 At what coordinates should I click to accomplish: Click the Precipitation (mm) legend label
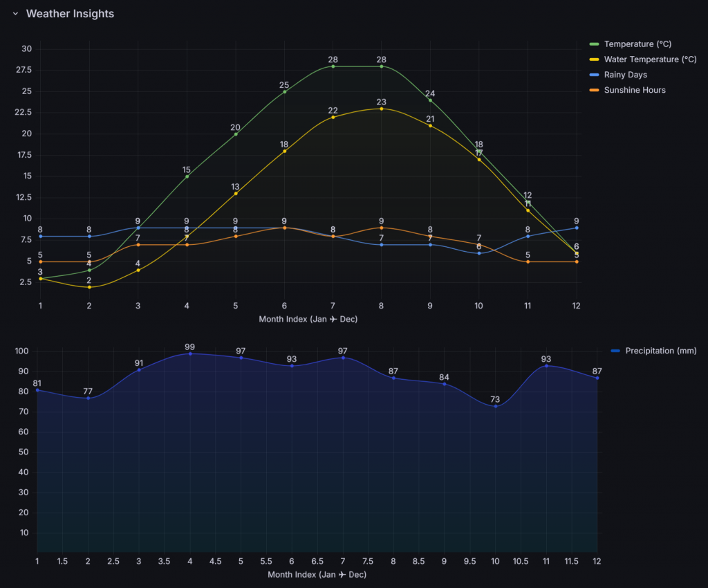[x=660, y=351]
